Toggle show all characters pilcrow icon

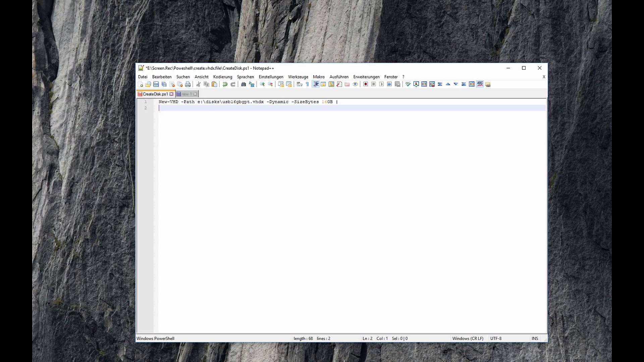tap(307, 84)
